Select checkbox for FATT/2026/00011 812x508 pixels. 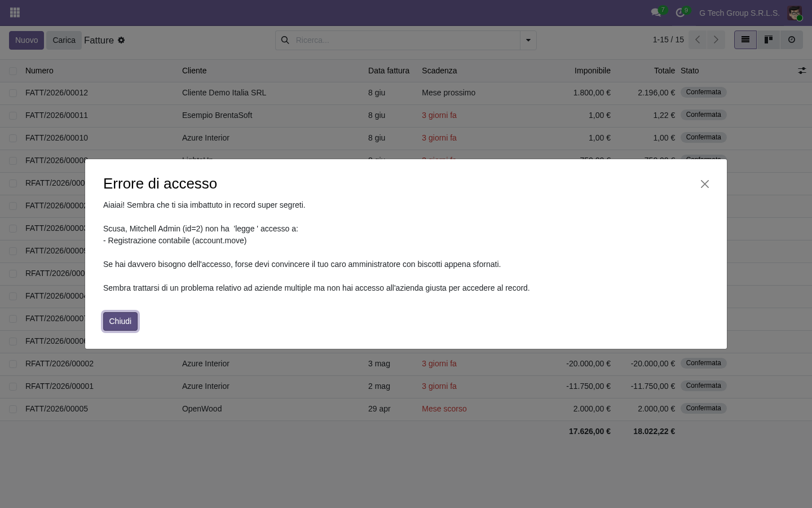(13, 115)
